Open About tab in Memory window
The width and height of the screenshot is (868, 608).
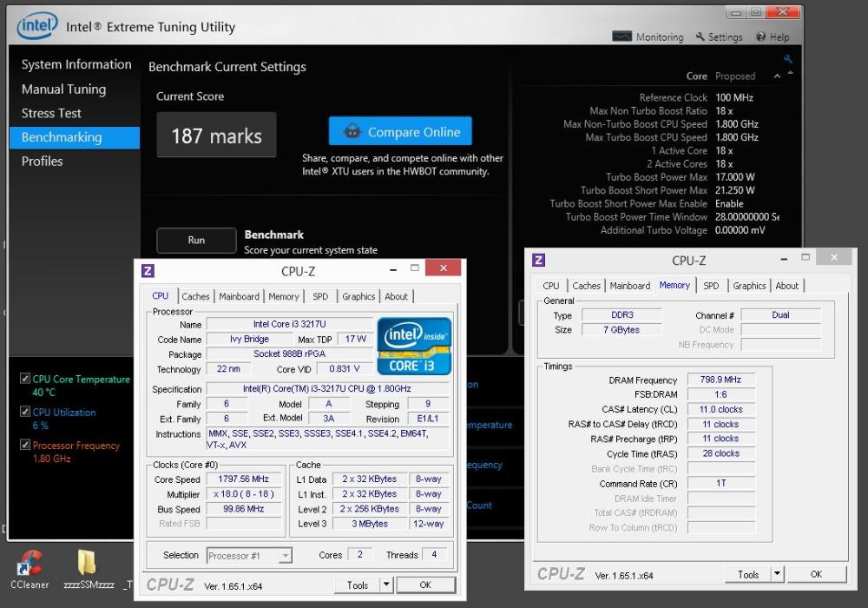click(x=786, y=286)
